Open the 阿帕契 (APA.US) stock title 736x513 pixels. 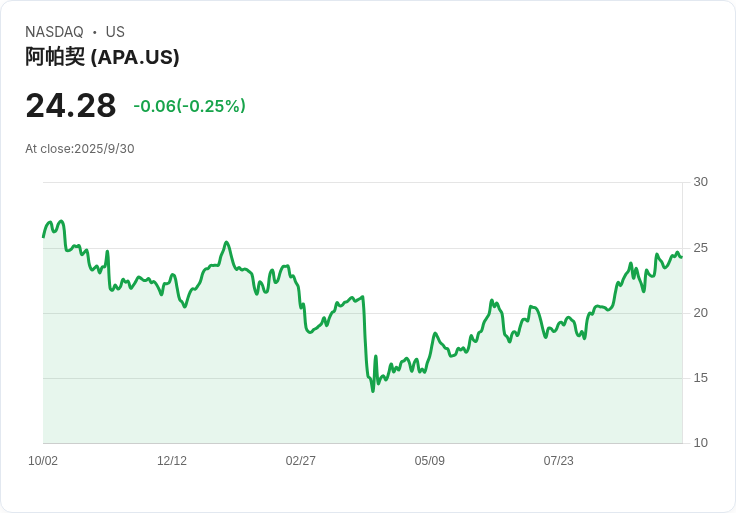102,57
